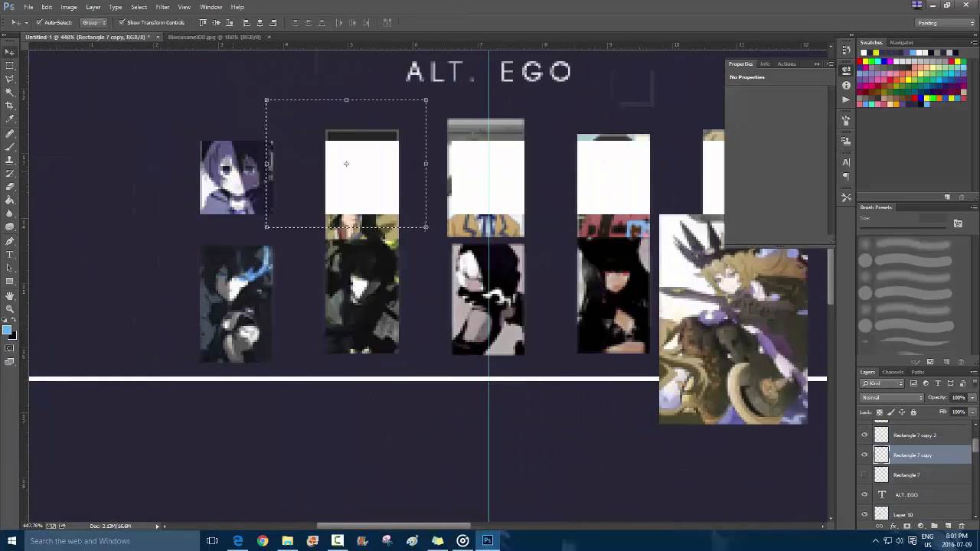Hide the Rectangle 7 copy layer
980x551 pixels.
pyautogui.click(x=864, y=455)
